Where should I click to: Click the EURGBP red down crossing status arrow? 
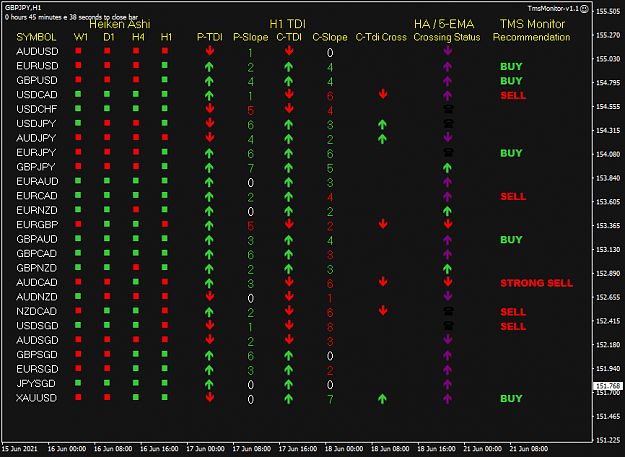[x=448, y=224]
